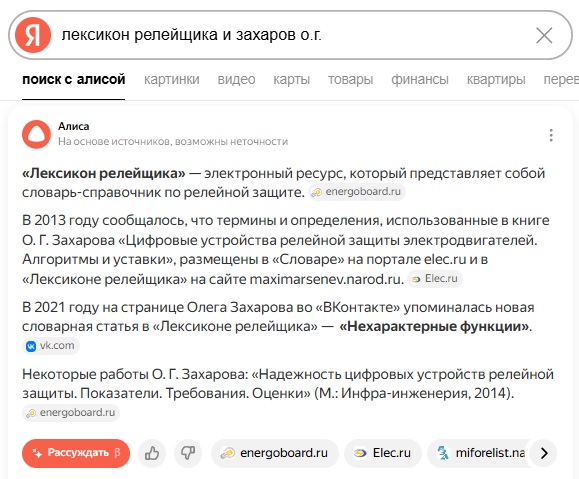
Task: Click the Yandex logo icon
Action: (33, 35)
